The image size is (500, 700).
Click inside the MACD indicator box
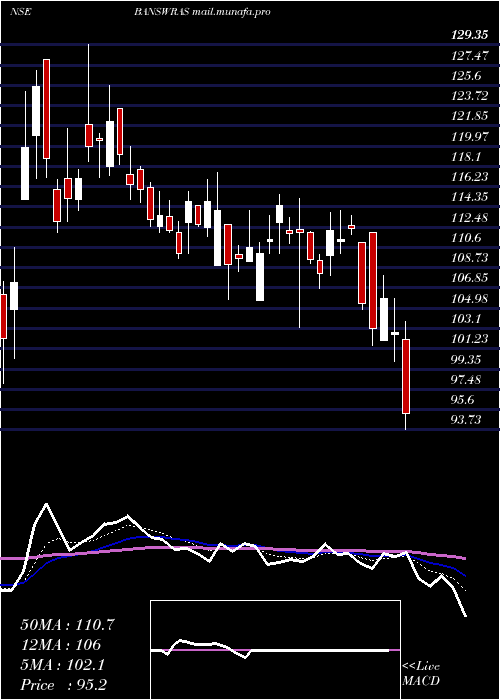coord(275,650)
